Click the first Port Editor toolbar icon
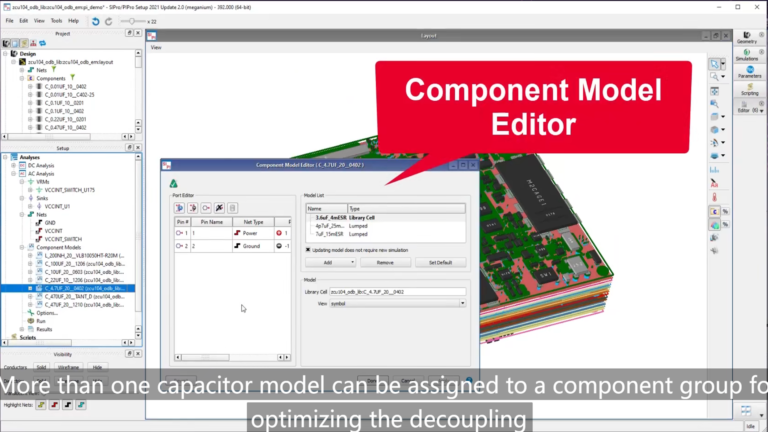The width and height of the screenshot is (768, 432). 180,208
